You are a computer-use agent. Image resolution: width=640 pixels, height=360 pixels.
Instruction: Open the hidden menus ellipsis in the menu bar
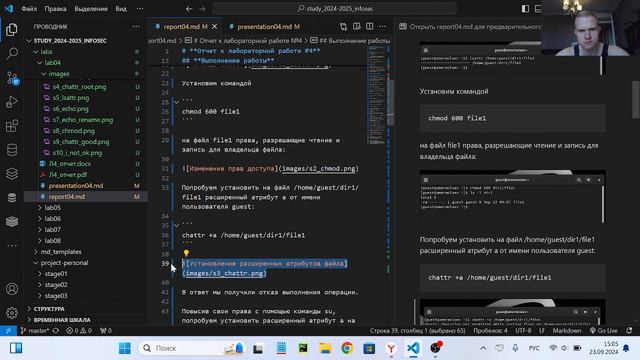tap(140, 9)
